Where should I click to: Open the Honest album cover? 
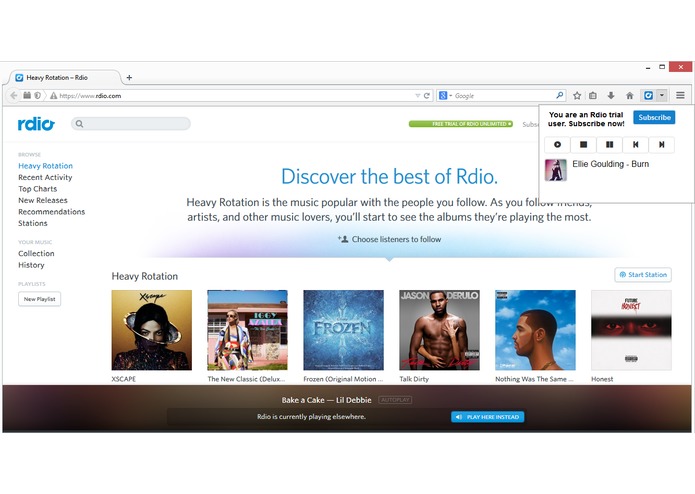coord(631,330)
